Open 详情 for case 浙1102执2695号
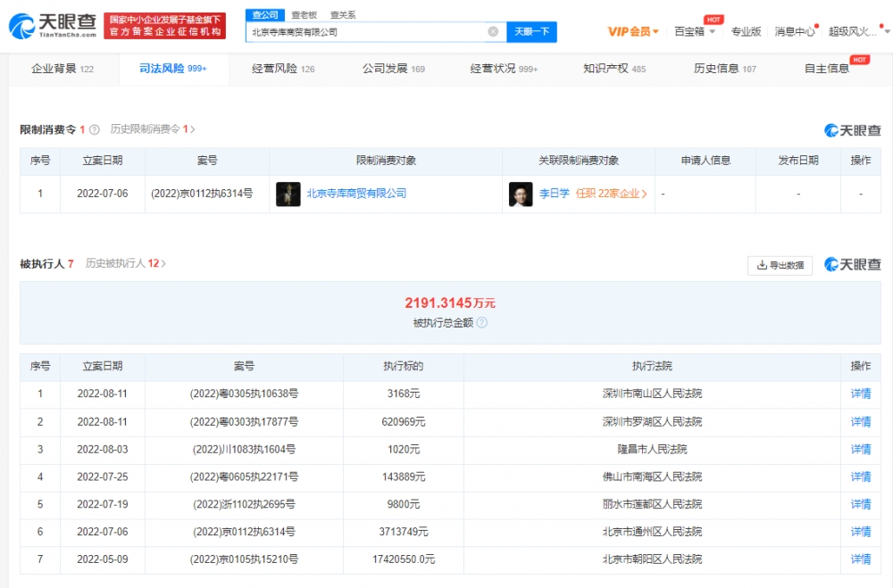This screenshot has height=588, width=893. [861, 504]
